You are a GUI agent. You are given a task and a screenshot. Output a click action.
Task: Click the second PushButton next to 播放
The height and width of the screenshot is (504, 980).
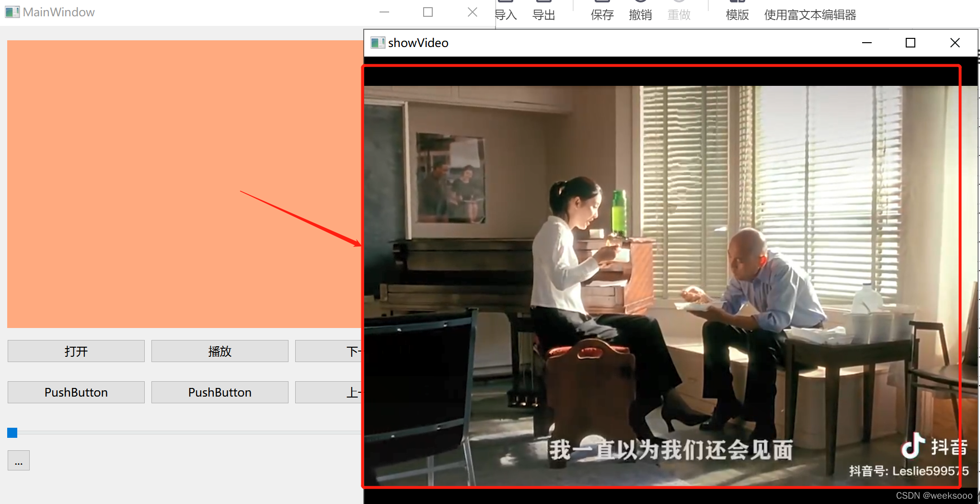pos(220,392)
